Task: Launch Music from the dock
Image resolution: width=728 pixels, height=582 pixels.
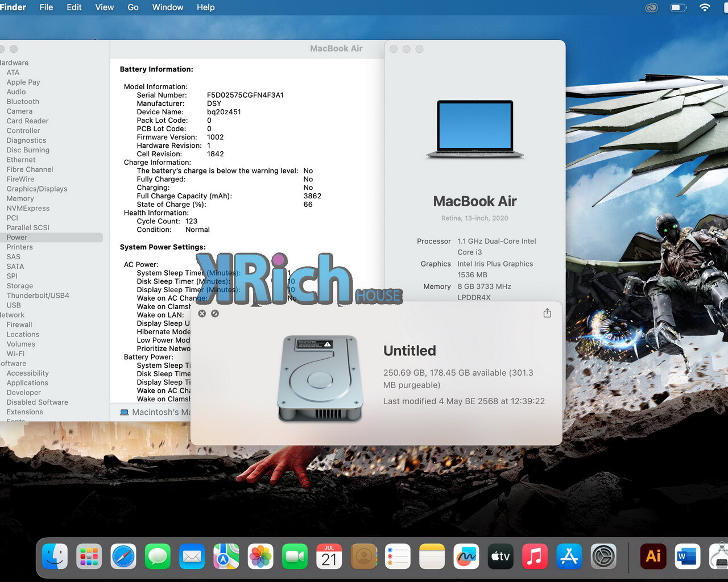Action: [535, 556]
